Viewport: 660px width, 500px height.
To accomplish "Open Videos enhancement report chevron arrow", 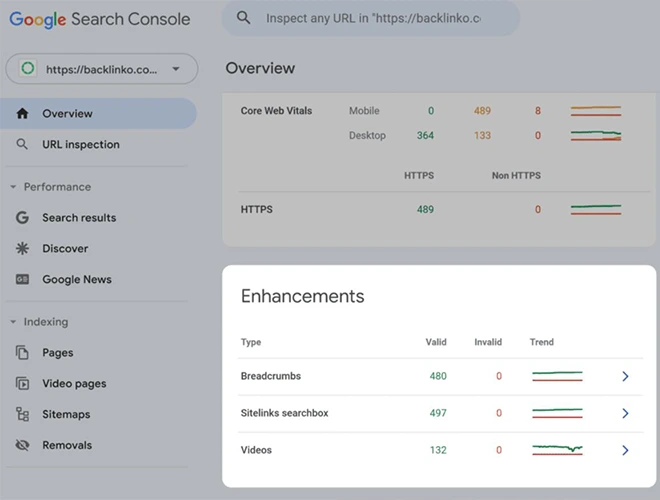I will click(x=625, y=451).
